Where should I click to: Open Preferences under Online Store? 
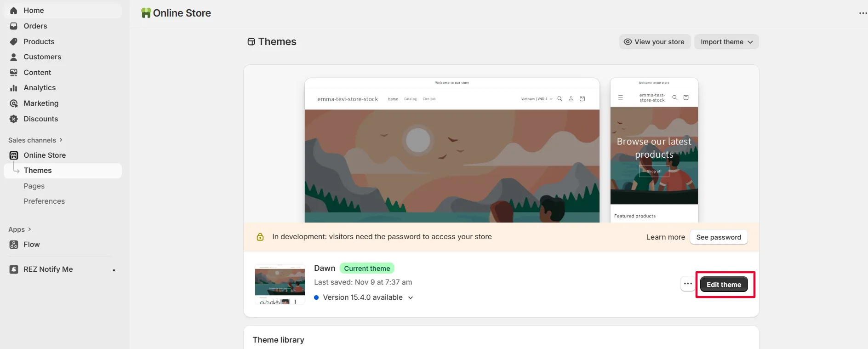point(44,201)
